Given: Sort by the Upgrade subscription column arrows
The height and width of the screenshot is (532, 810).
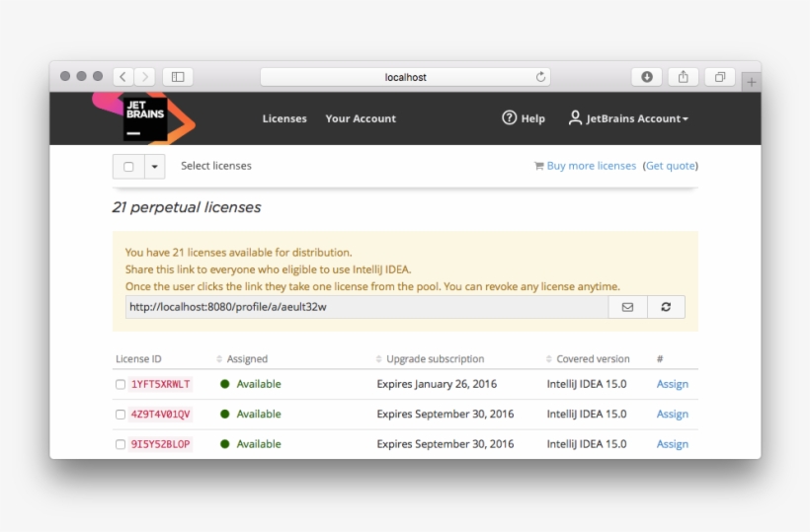Looking at the screenshot, I should (378, 358).
